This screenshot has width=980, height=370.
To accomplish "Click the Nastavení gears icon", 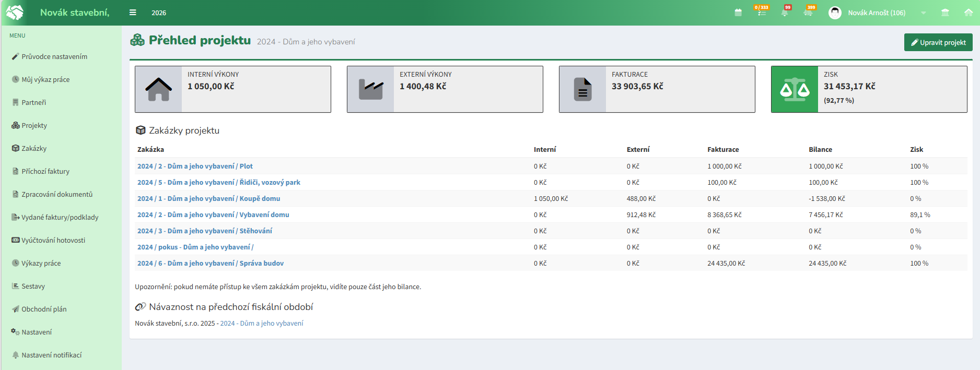I will tap(16, 332).
